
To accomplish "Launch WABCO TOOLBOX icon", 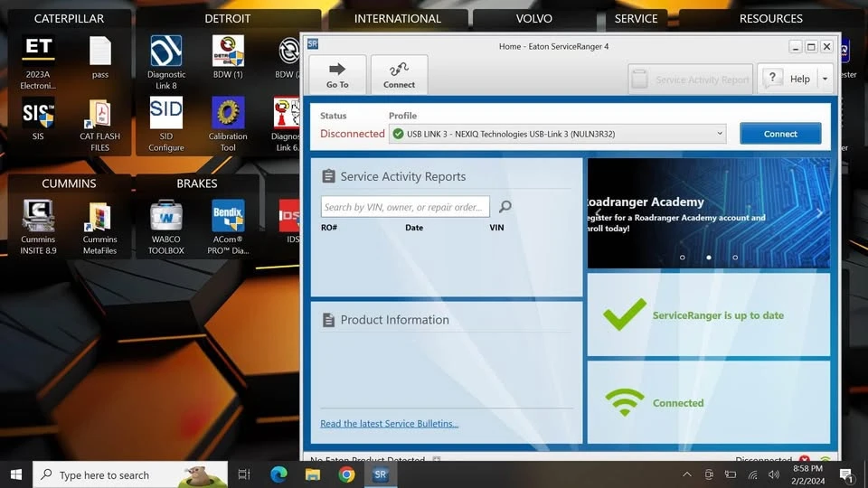I will pyautogui.click(x=166, y=228).
